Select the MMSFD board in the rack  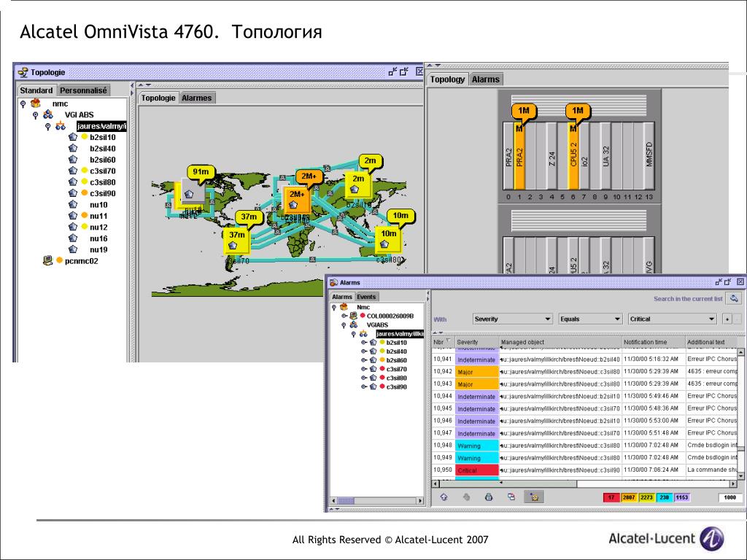(x=649, y=156)
